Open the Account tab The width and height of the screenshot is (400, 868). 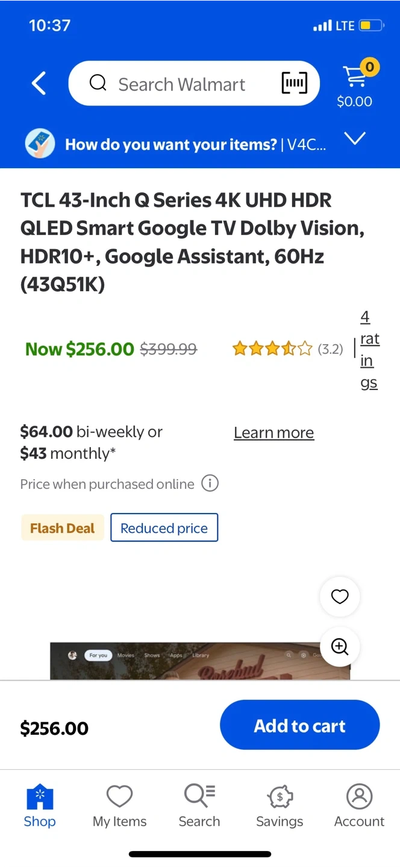tap(359, 806)
